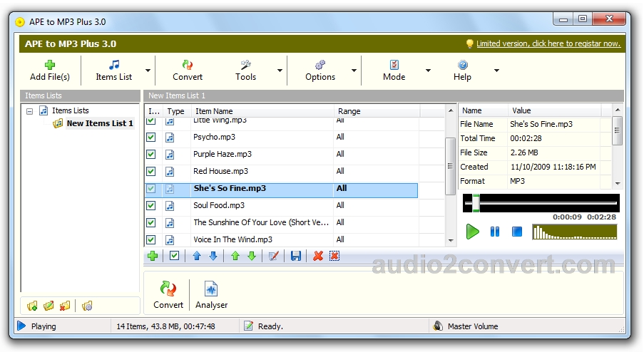The height and width of the screenshot is (352, 644).
Task: Click the Convert button in the top toolbar
Action: tap(188, 71)
